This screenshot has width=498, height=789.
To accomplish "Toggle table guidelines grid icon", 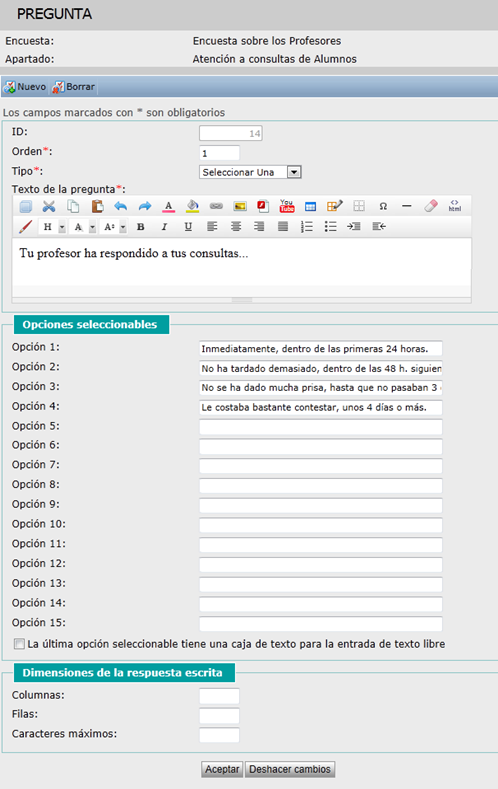I will [359, 206].
